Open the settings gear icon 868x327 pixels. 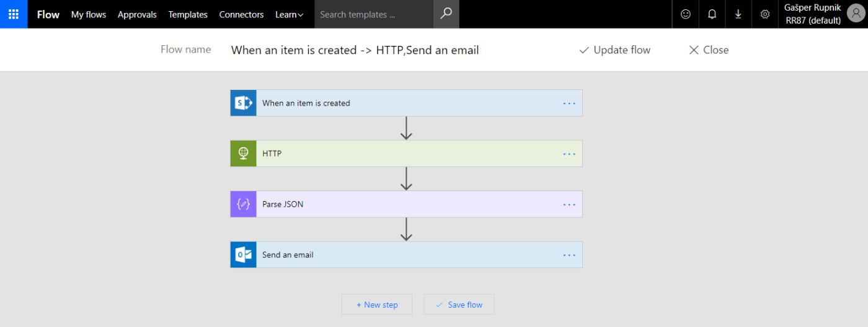click(765, 14)
